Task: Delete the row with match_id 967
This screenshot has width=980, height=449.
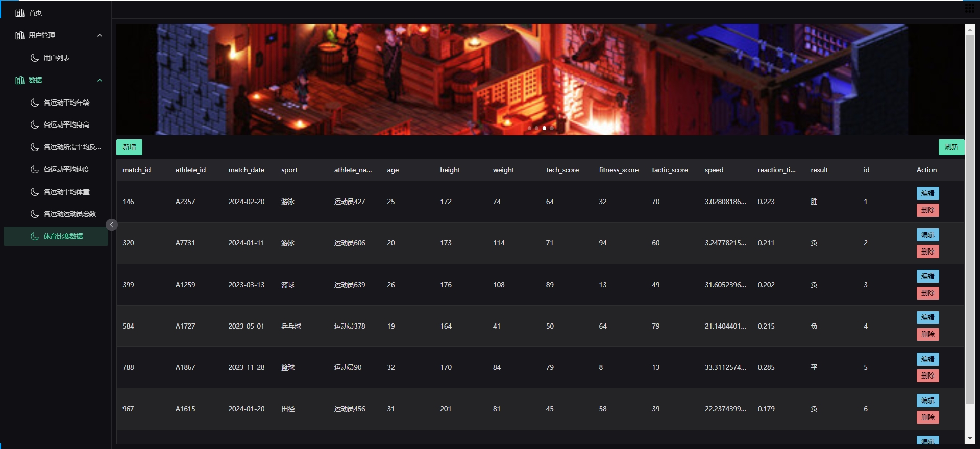Action: click(928, 417)
